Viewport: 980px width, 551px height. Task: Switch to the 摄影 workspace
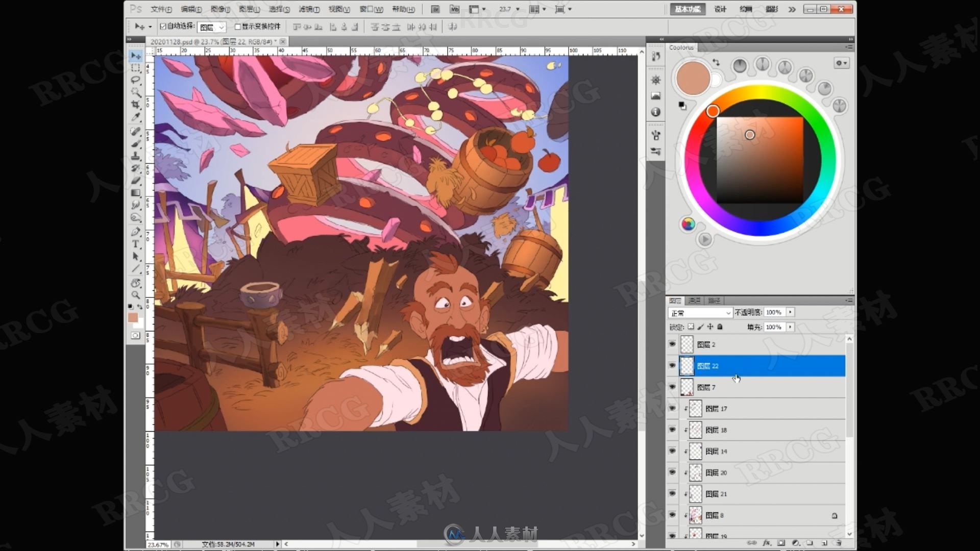[772, 9]
